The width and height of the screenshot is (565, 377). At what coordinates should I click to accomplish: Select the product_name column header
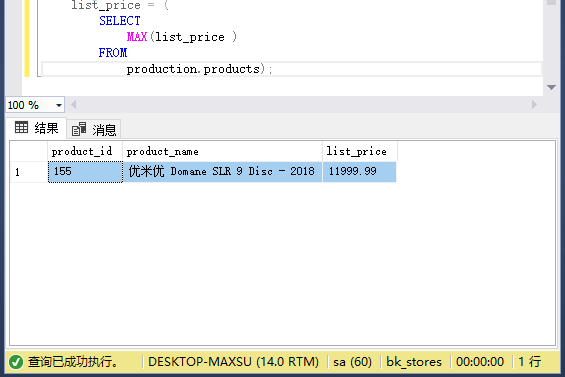(x=222, y=151)
